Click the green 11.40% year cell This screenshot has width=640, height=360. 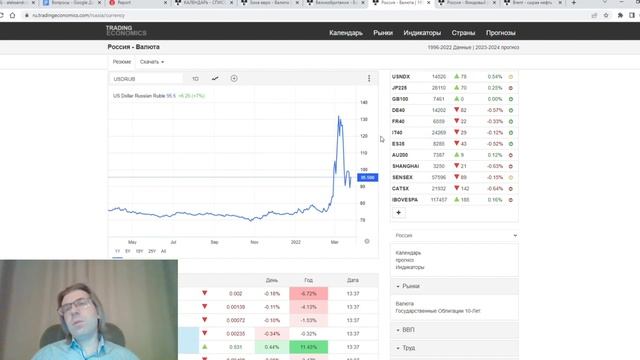coord(309,347)
